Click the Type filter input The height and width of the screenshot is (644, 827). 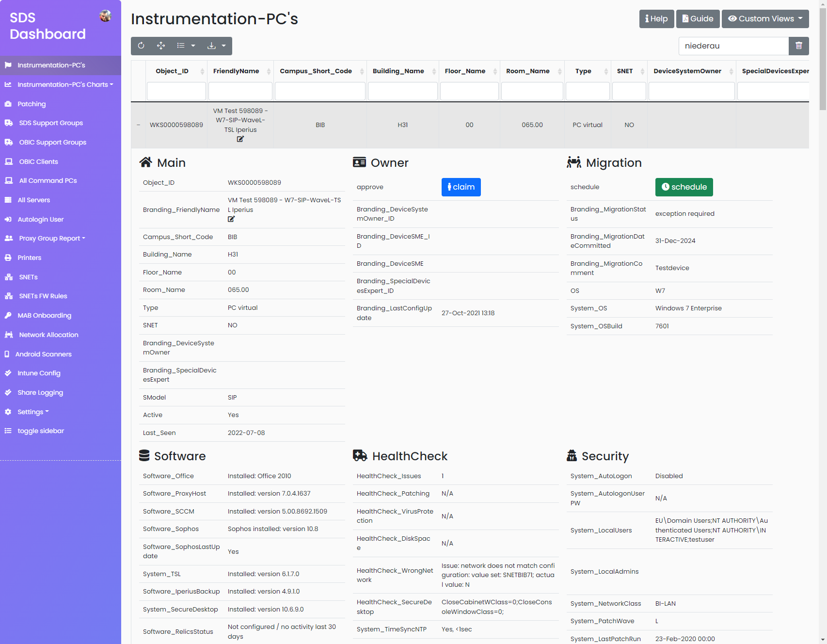click(x=588, y=91)
